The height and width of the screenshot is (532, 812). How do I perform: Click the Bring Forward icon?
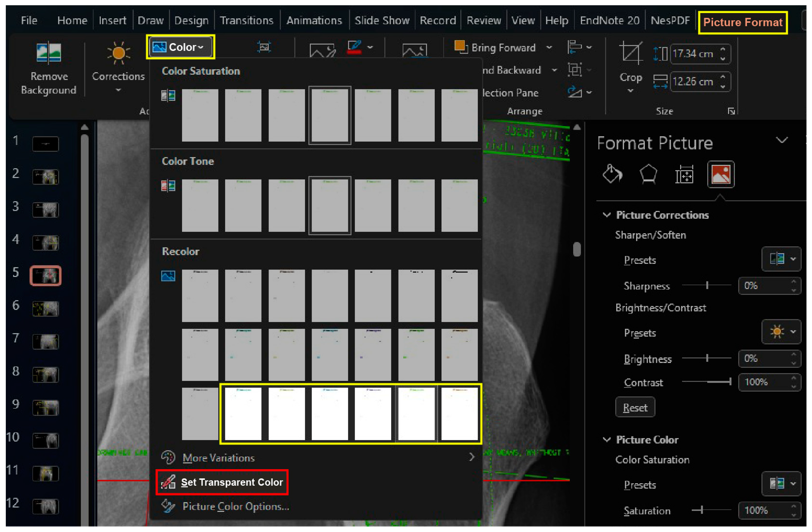click(461, 47)
